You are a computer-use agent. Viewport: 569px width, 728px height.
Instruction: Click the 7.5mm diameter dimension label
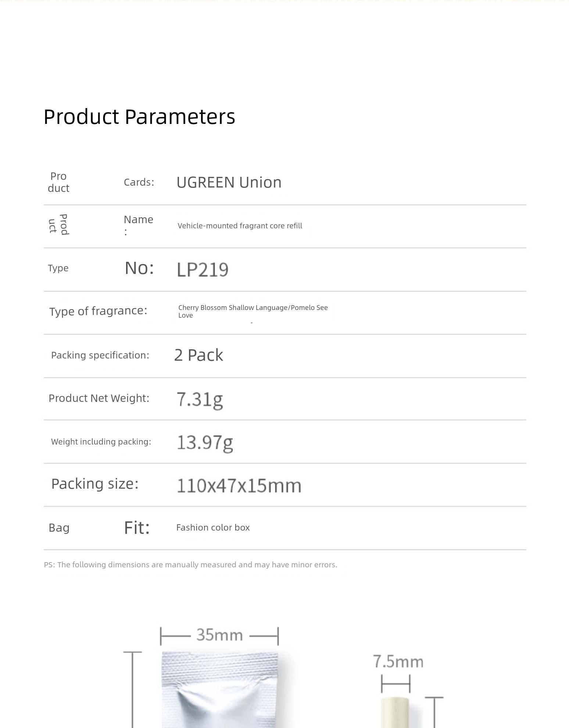pos(398,661)
